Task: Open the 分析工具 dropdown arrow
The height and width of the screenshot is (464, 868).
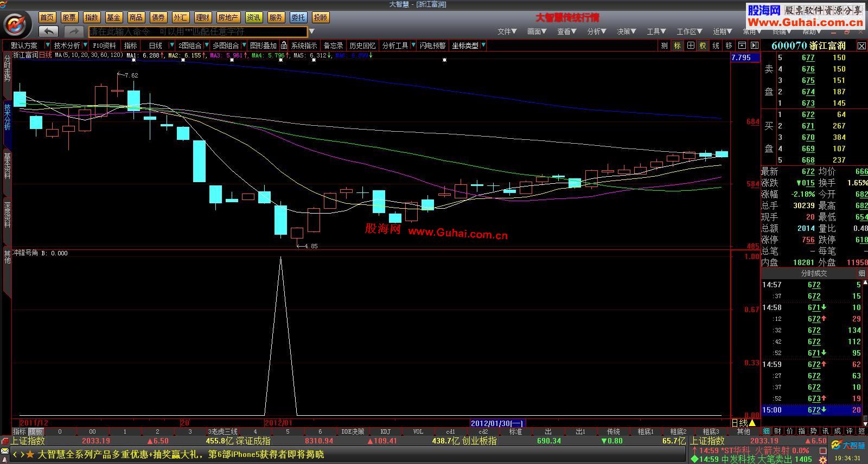Action: point(413,46)
